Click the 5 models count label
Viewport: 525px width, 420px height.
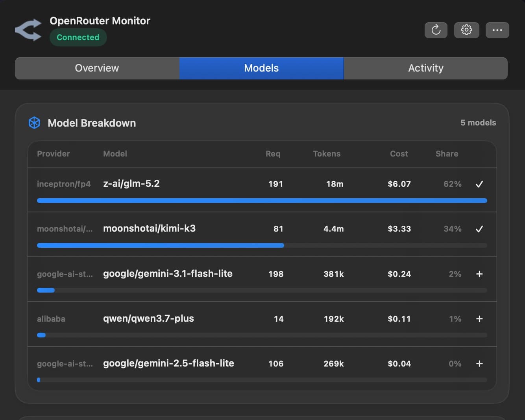[x=478, y=123]
